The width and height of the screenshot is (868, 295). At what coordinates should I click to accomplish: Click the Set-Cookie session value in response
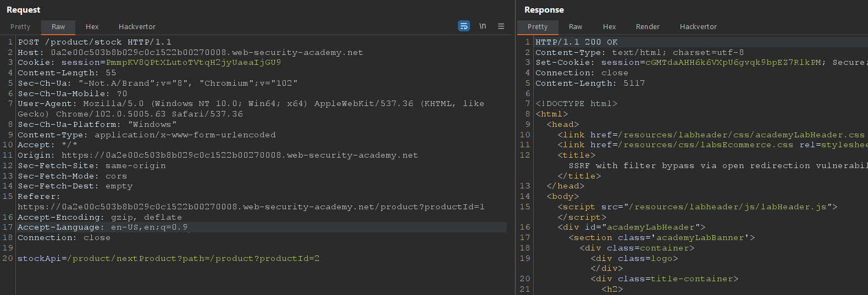pos(733,63)
